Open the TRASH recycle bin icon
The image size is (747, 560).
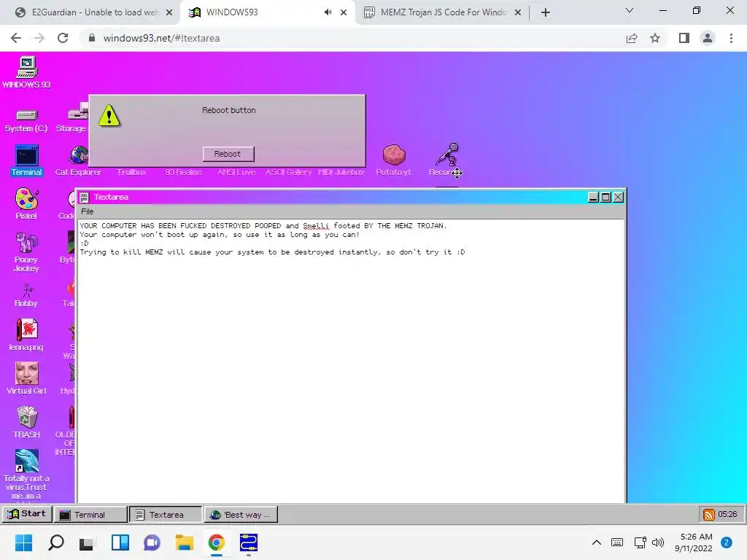(27, 422)
